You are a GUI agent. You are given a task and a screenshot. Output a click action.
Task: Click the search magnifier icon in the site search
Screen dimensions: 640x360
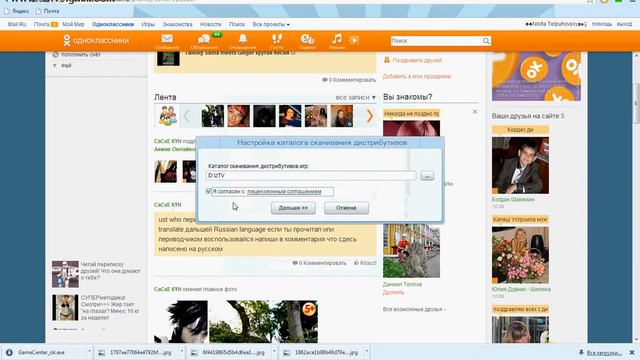click(x=486, y=41)
